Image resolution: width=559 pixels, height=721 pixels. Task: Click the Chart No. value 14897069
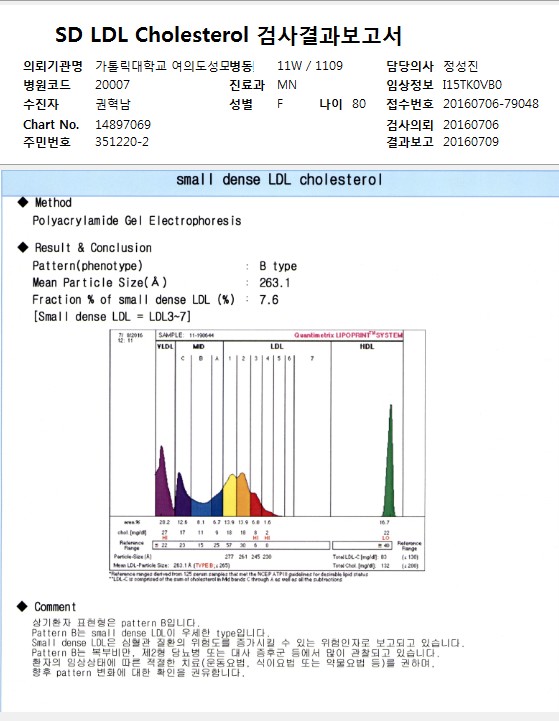pos(123,125)
